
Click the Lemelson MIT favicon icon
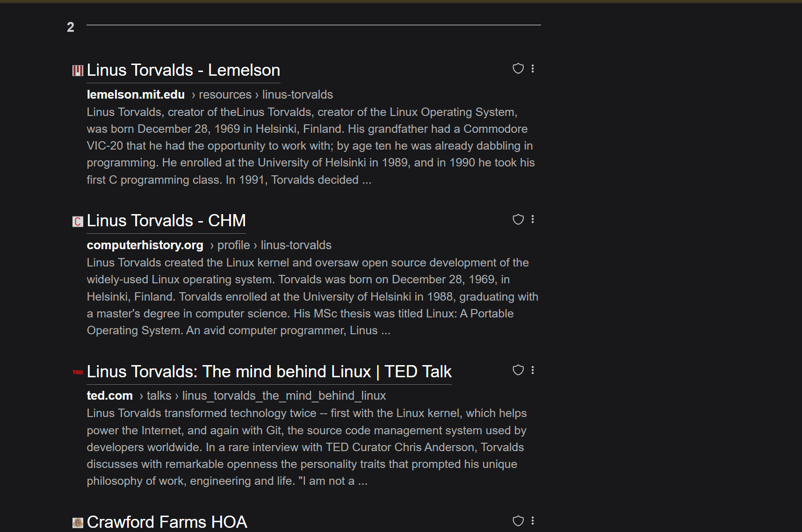pos(78,71)
